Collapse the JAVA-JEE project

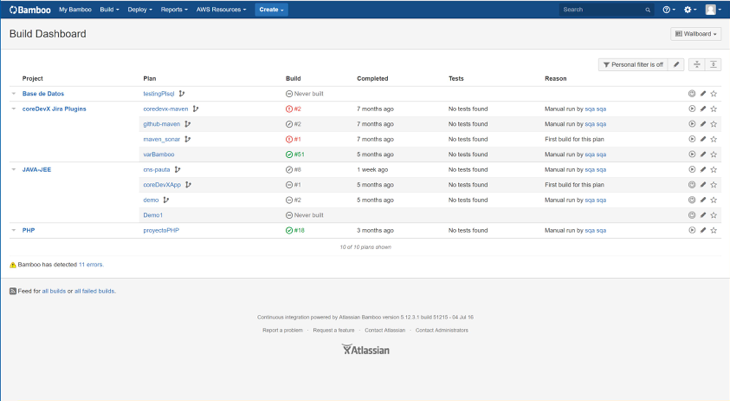click(x=14, y=170)
